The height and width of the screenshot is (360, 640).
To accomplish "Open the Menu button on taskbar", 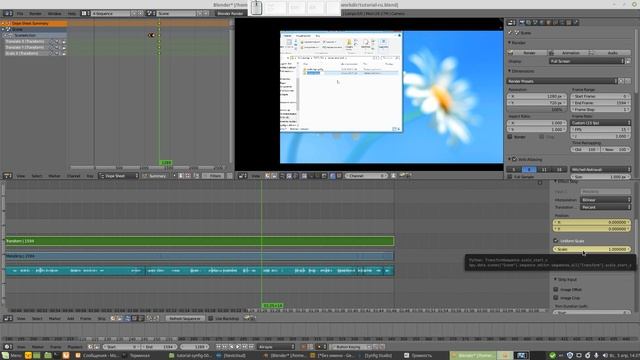I will coord(12,356).
